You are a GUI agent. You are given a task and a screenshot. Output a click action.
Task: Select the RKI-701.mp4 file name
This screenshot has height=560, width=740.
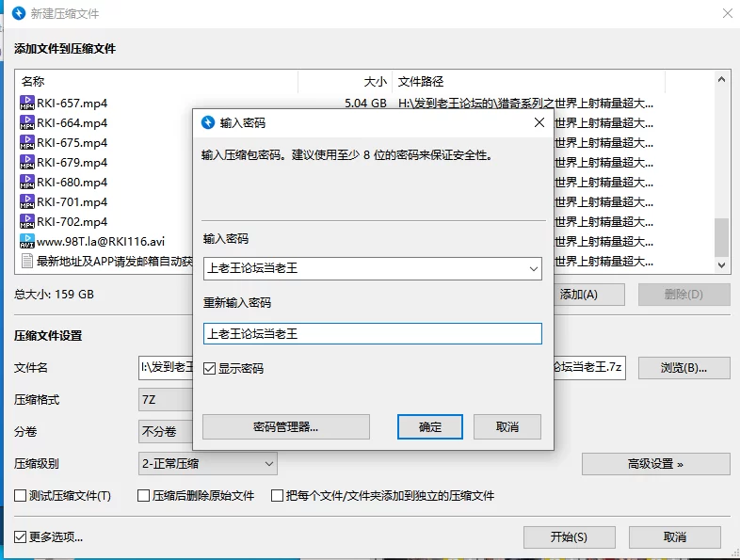(x=72, y=202)
